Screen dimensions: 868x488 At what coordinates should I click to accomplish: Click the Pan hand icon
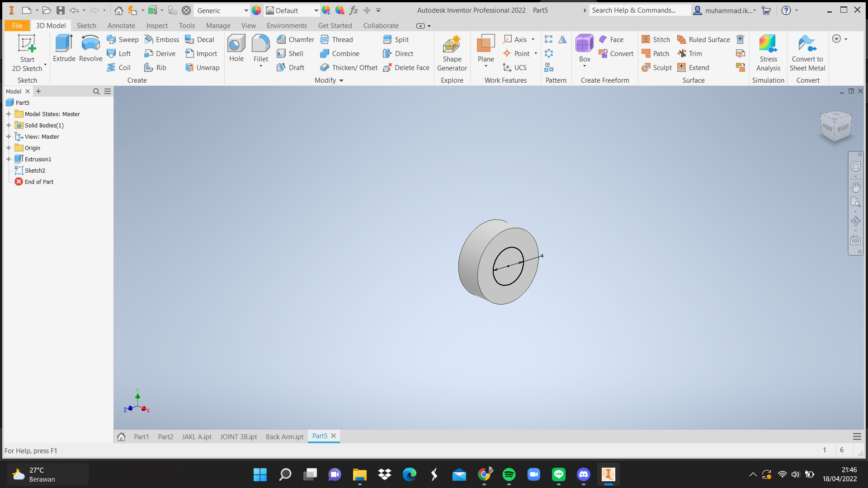[x=855, y=187]
